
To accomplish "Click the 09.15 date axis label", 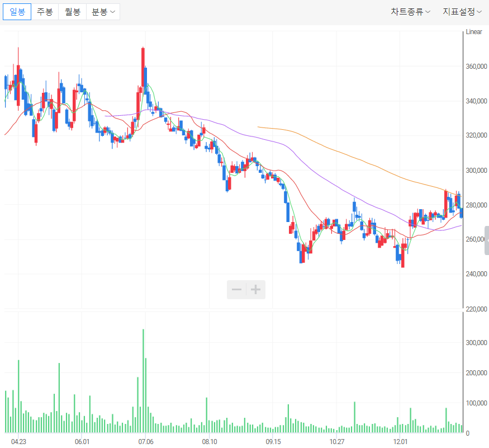I will tap(273, 441).
